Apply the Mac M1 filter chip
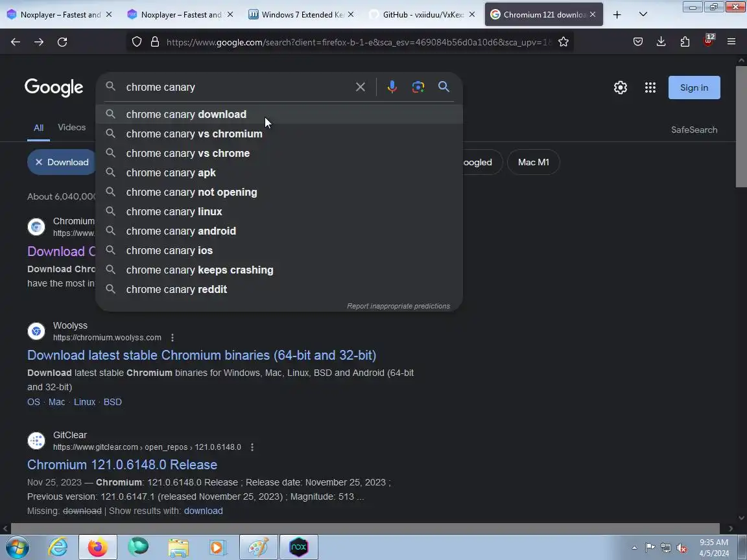 tap(534, 163)
